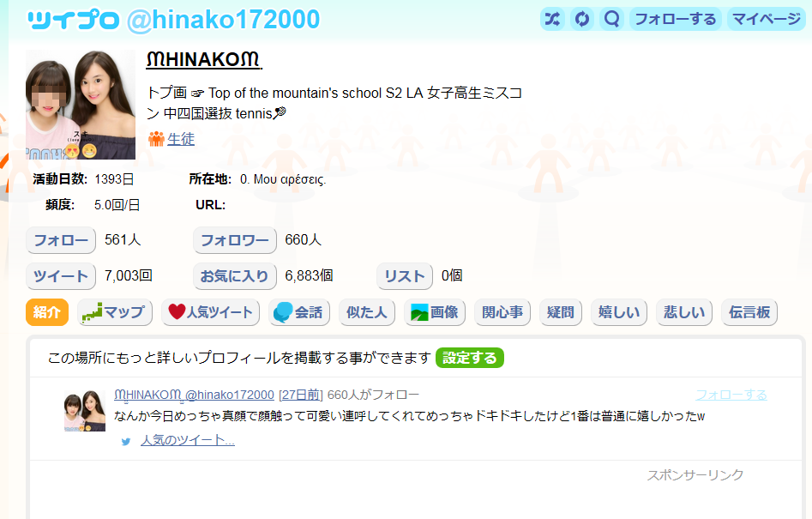Click the ツイプロ logo
Image resolution: width=812 pixels, height=519 pixels.
tap(73, 21)
